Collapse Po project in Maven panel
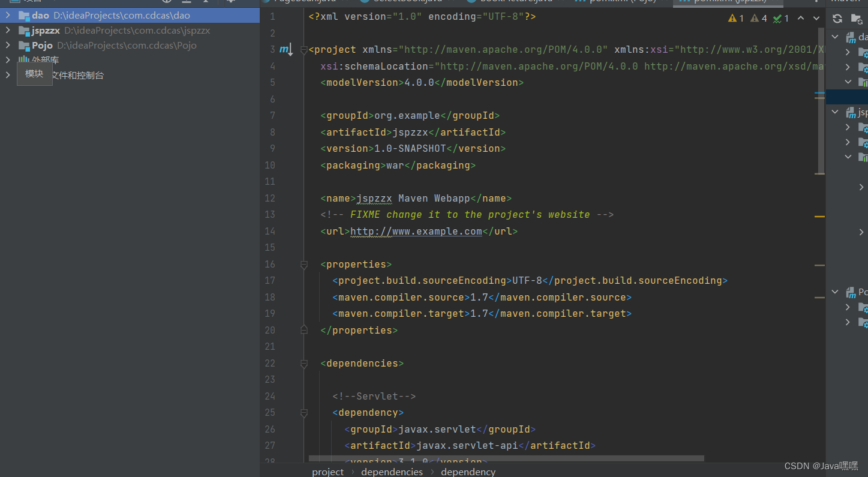Screen dimensions: 868x477 pos(835,292)
